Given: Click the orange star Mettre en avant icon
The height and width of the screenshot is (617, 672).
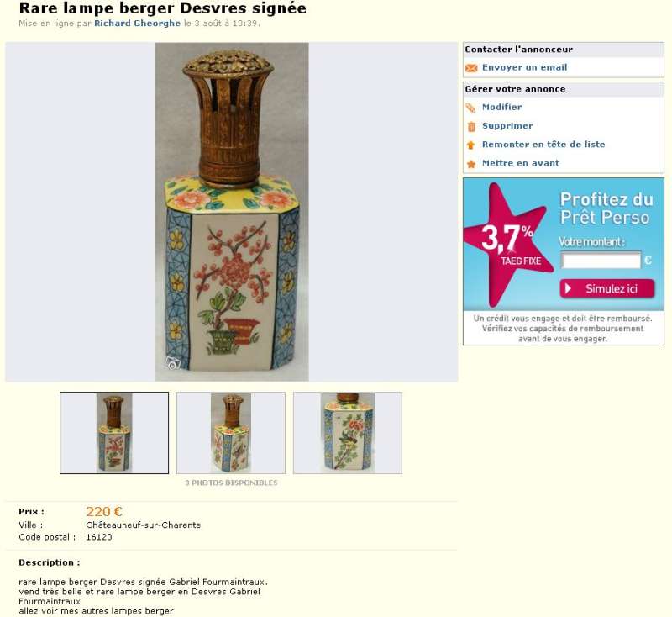Looking at the screenshot, I should click(x=471, y=164).
